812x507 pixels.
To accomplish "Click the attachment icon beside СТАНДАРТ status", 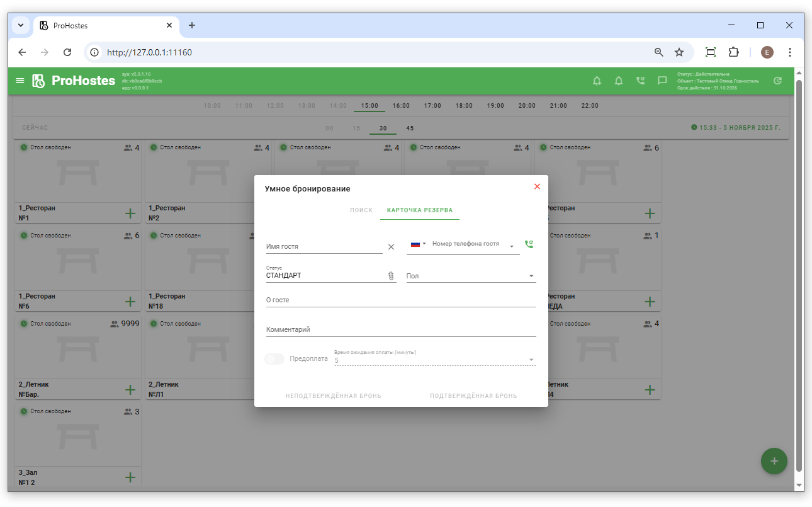I will 390,276.
